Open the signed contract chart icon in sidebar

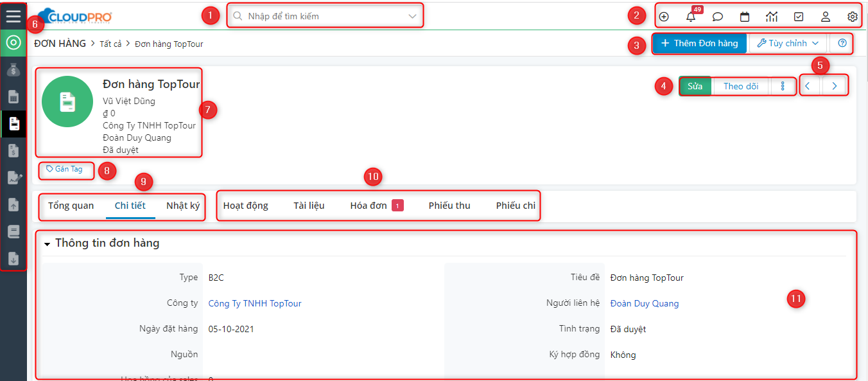click(13, 178)
